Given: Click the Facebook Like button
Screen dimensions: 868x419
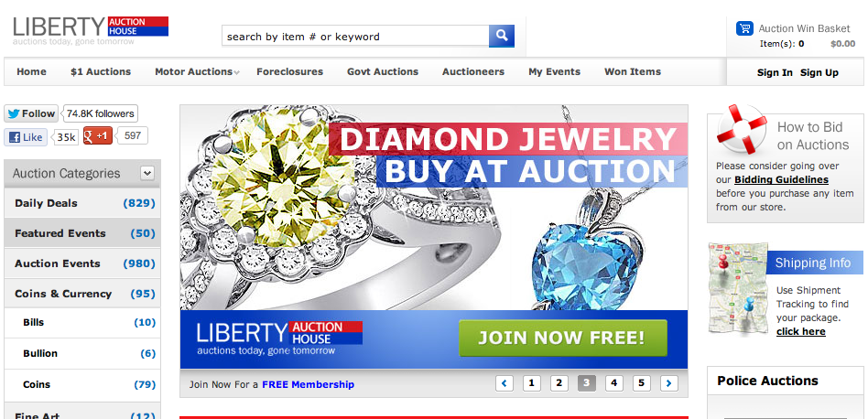Looking at the screenshot, I should pos(26,137).
